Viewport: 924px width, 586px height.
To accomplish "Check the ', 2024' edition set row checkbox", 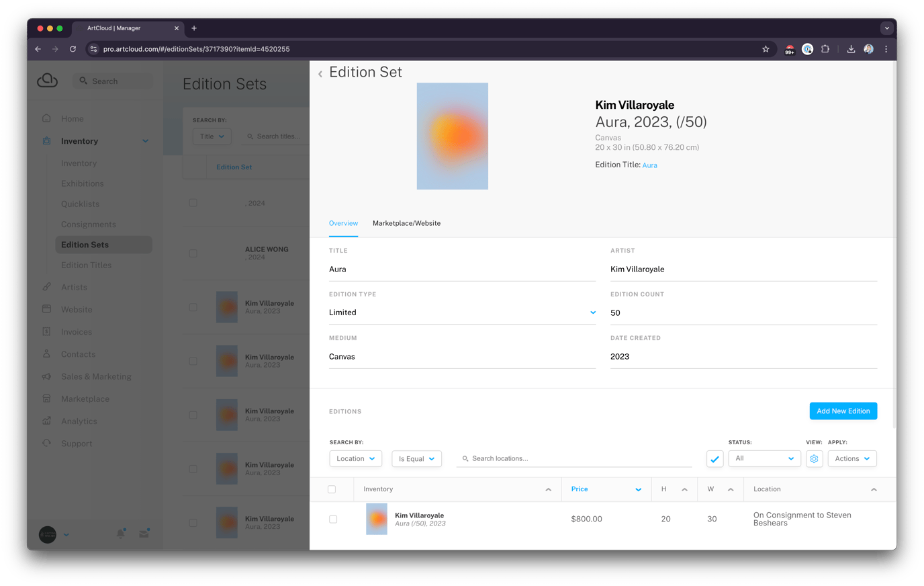I will click(x=193, y=202).
